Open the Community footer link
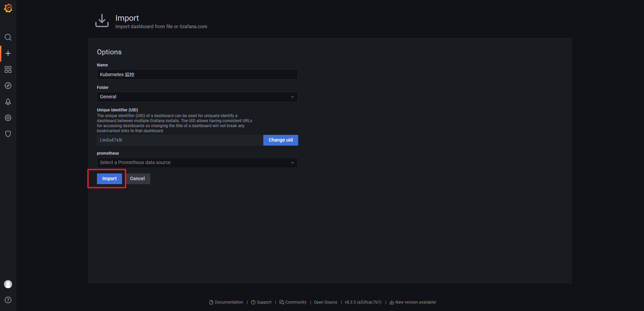The image size is (644, 311). coord(296,302)
